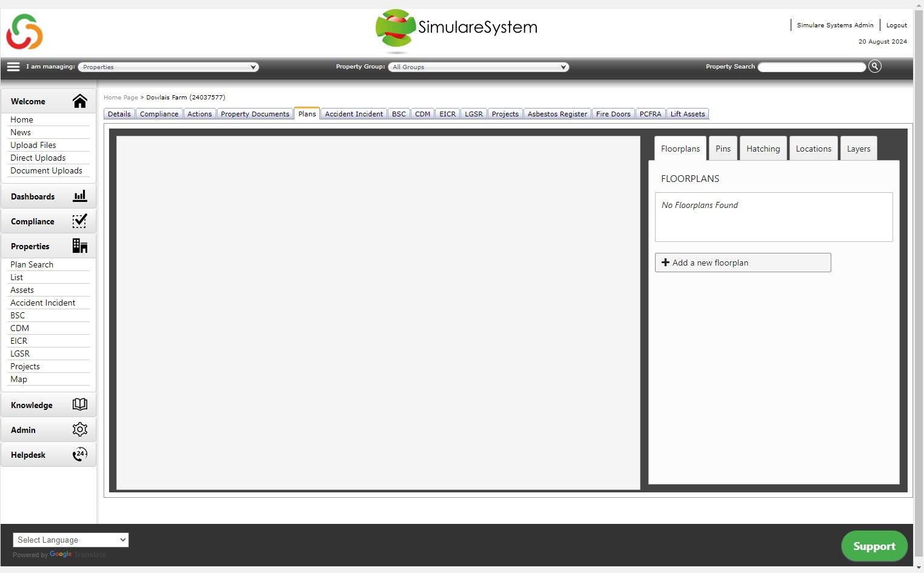Image resolution: width=924 pixels, height=573 pixels.
Task: Click the Helpdesk 24 phone icon
Action: 80,454
